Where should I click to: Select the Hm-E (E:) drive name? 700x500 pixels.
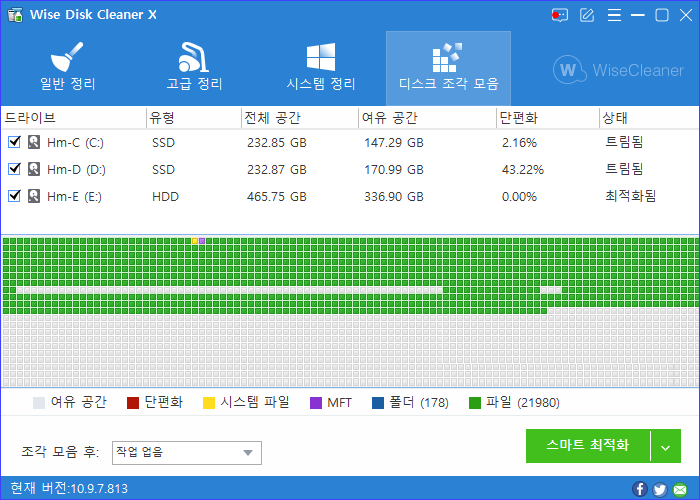click(x=74, y=196)
